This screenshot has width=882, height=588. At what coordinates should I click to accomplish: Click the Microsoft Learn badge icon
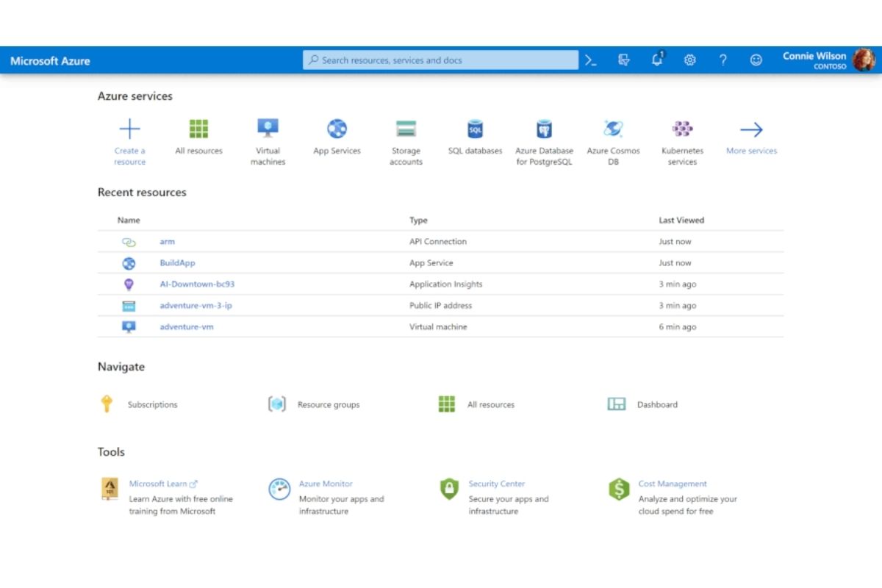110,490
